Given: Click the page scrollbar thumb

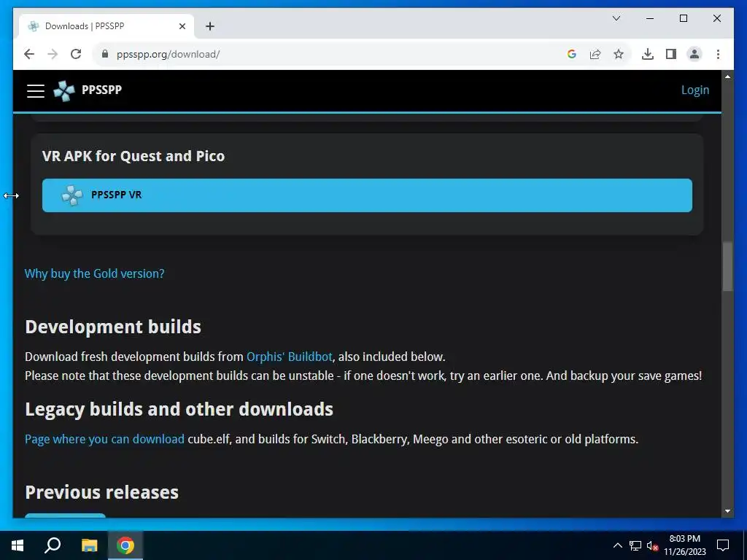Looking at the screenshot, I should coord(727,267).
